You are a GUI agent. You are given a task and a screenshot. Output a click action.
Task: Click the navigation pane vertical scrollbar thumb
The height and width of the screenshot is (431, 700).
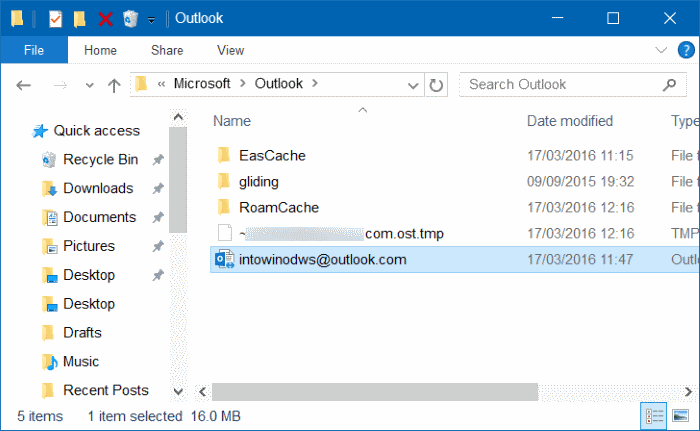click(178, 180)
